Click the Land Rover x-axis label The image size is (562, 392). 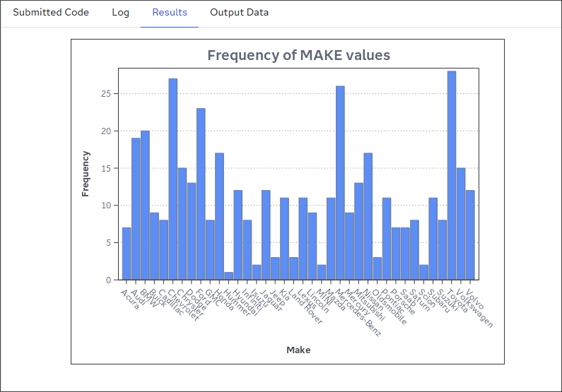[x=305, y=307]
